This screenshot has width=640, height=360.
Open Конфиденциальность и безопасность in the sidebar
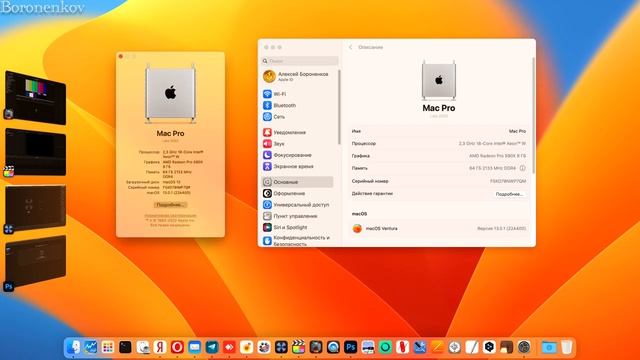(x=297, y=240)
